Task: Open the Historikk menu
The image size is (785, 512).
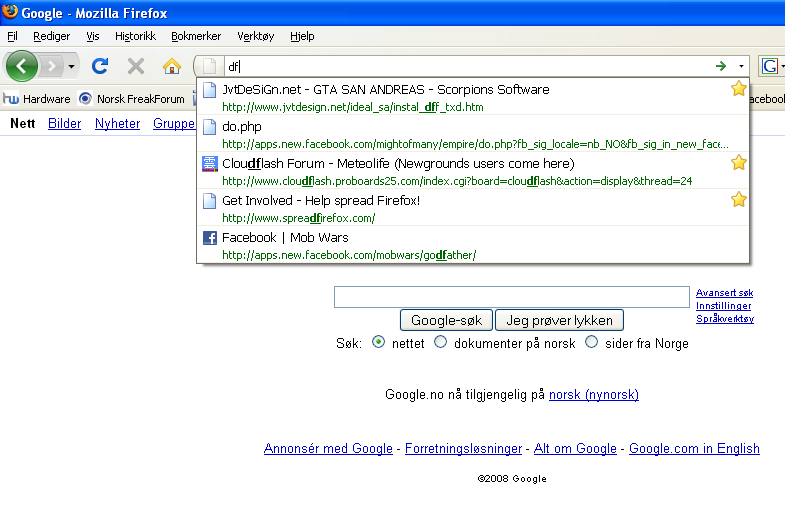Action: click(x=135, y=36)
